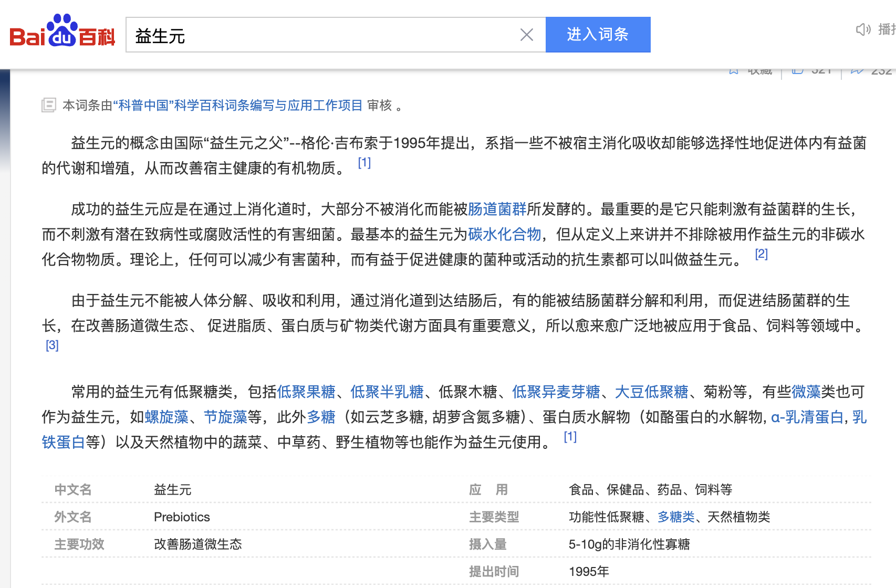Image resolution: width=896 pixels, height=588 pixels.
Task: Follow the 低聚半乳糖 link
Action: [x=387, y=392]
